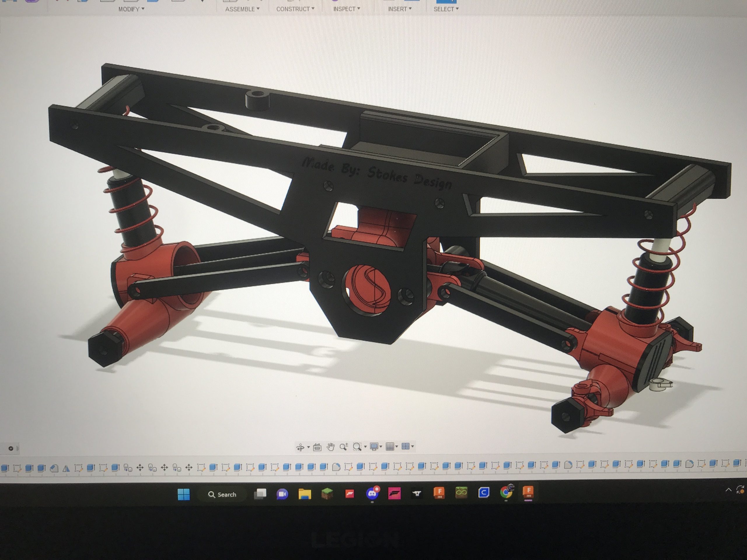Select the first feature in the timeline

pyautogui.click(x=5, y=468)
